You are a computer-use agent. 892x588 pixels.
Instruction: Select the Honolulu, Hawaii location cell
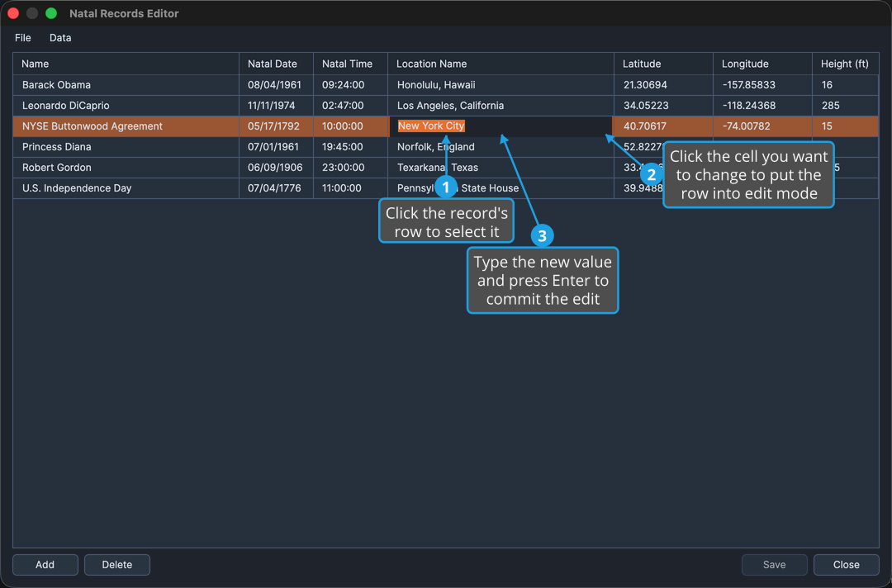pyautogui.click(x=501, y=85)
